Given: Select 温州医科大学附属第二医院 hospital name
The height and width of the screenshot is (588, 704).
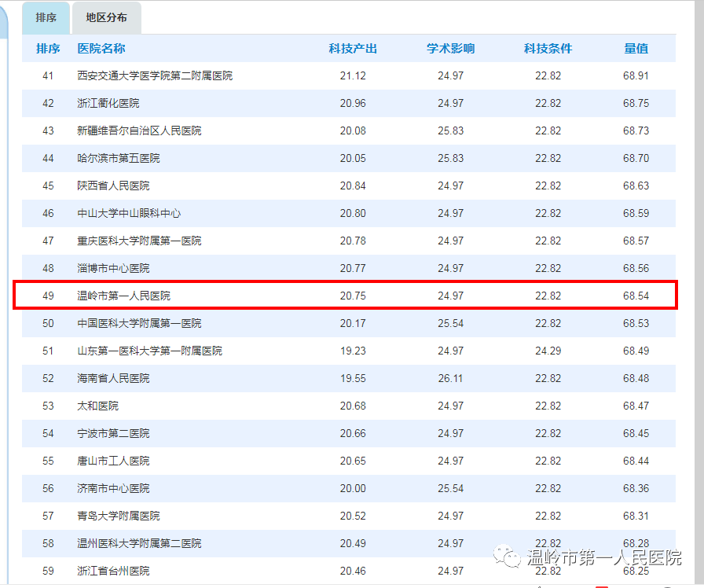Looking at the screenshot, I should (x=139, y=543).
